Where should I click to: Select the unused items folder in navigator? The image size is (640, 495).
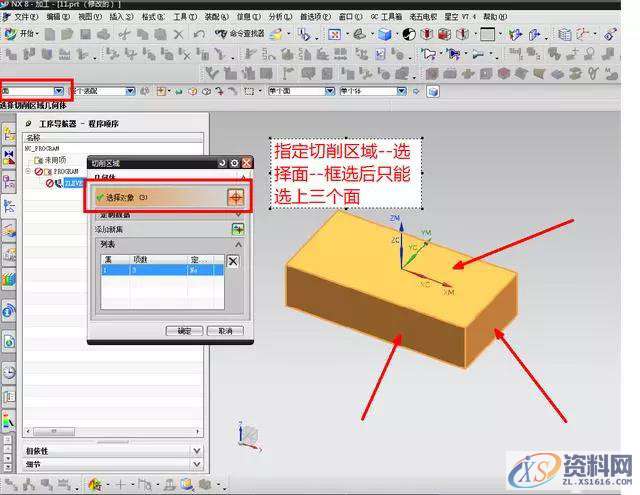click(x=54, y=160)
